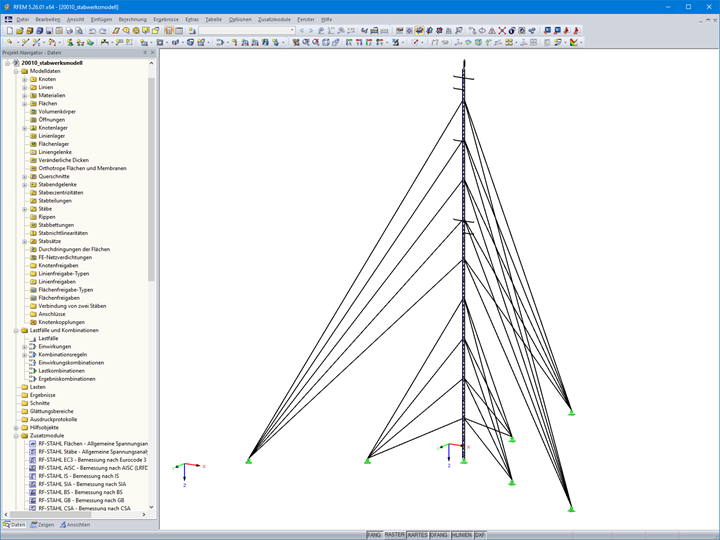Collapse Lastfälle und Kombinationen folder
The width and height of the screenshot is (720, 540).
tap(16, 331)
